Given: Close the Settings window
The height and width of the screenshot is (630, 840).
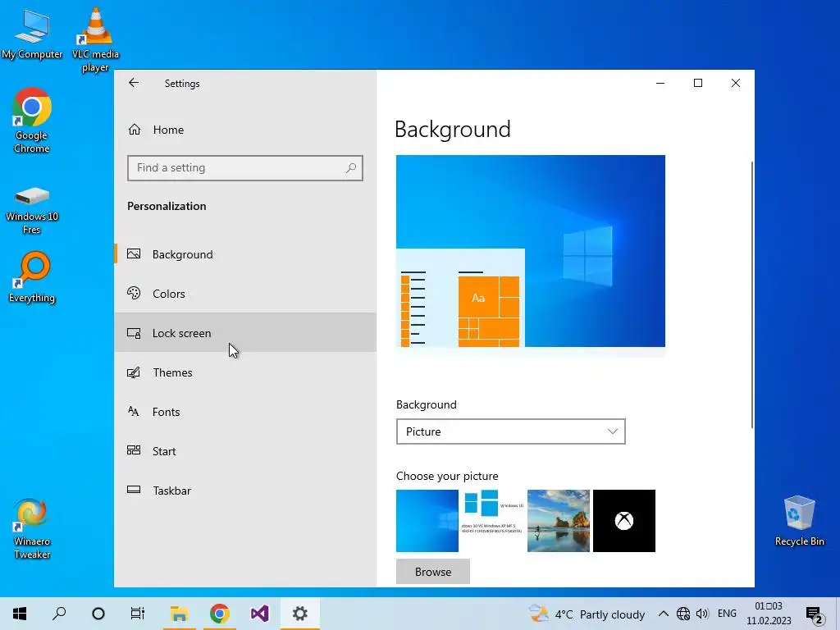Looking at the screenshot, I should tap(736, 83).
